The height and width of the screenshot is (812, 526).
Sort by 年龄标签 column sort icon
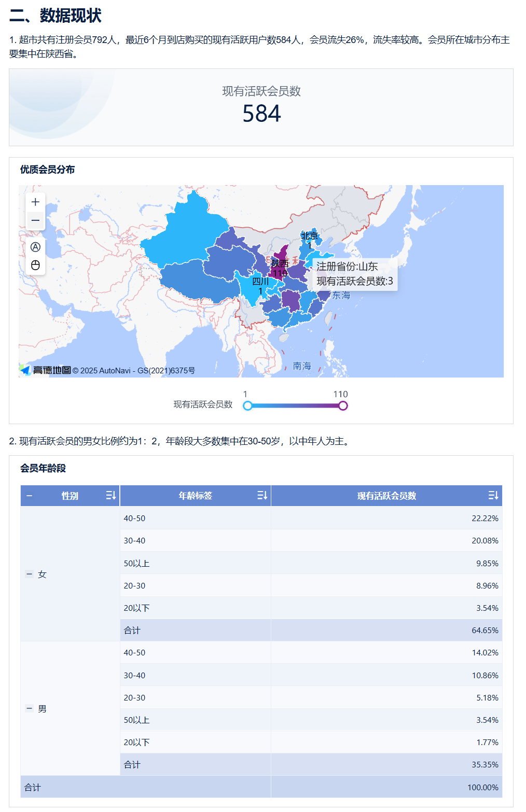tap(262, 496)
